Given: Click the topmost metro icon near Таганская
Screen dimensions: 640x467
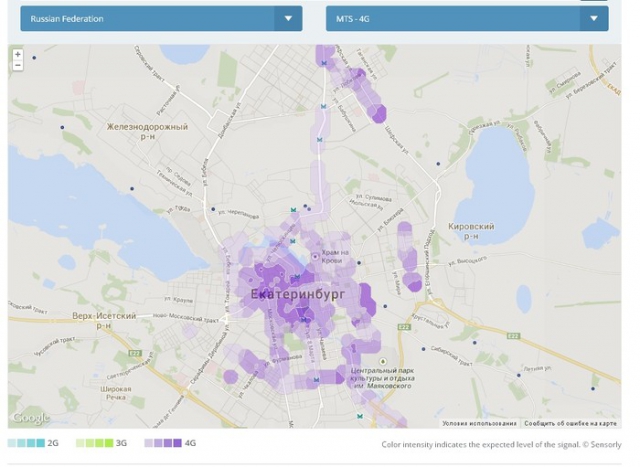Looking at the screenshot, I should click(324, 63).
